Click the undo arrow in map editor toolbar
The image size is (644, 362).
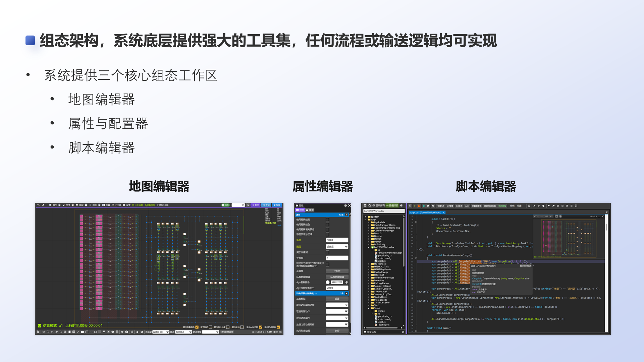(38, 205)
